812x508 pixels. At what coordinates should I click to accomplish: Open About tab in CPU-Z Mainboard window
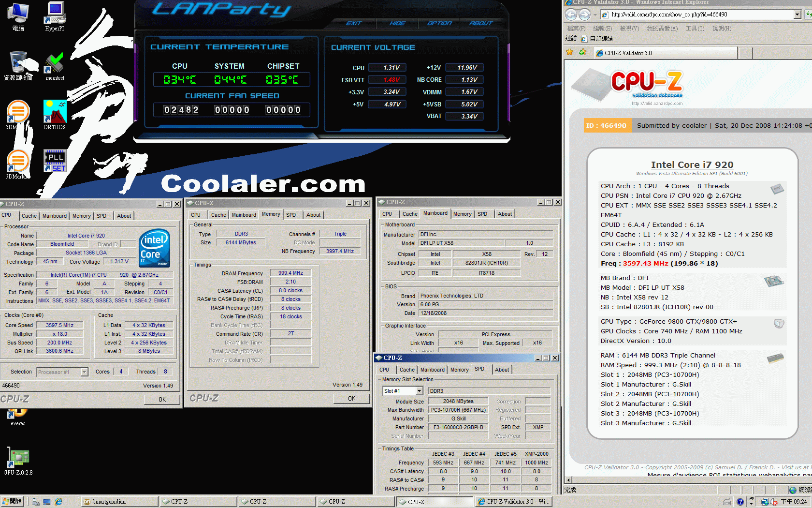tap(505, 214)
